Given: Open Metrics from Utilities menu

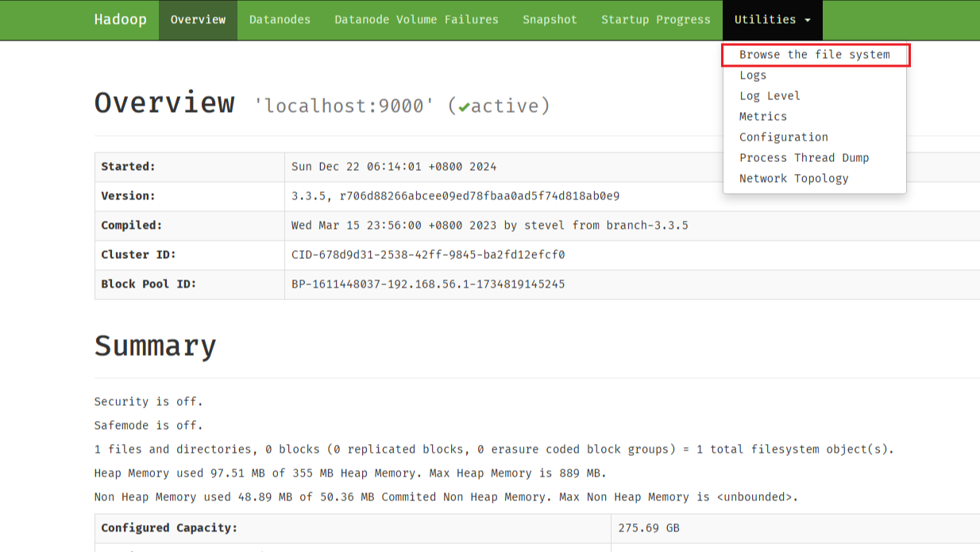Looking at the screenshot, I should [x=815, y=117].
